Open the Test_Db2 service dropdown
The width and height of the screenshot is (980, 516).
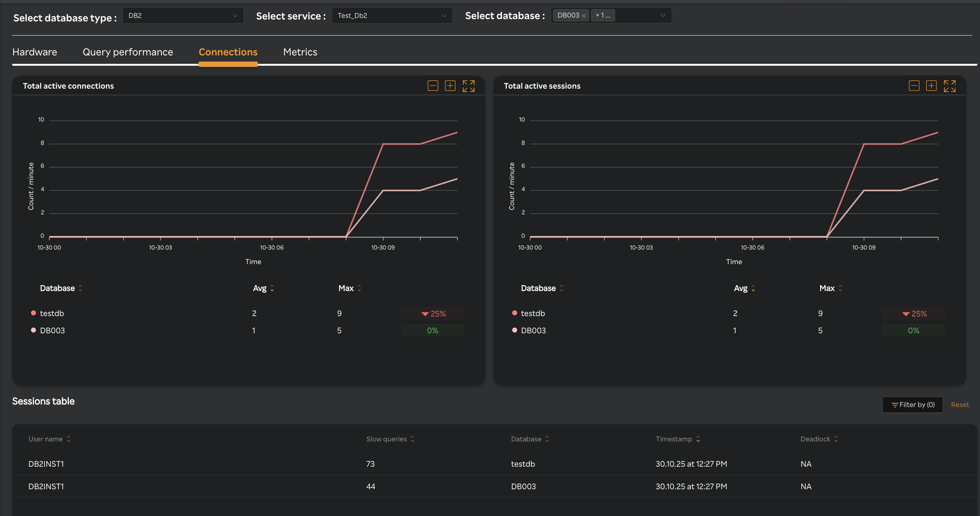coord(392,16)
